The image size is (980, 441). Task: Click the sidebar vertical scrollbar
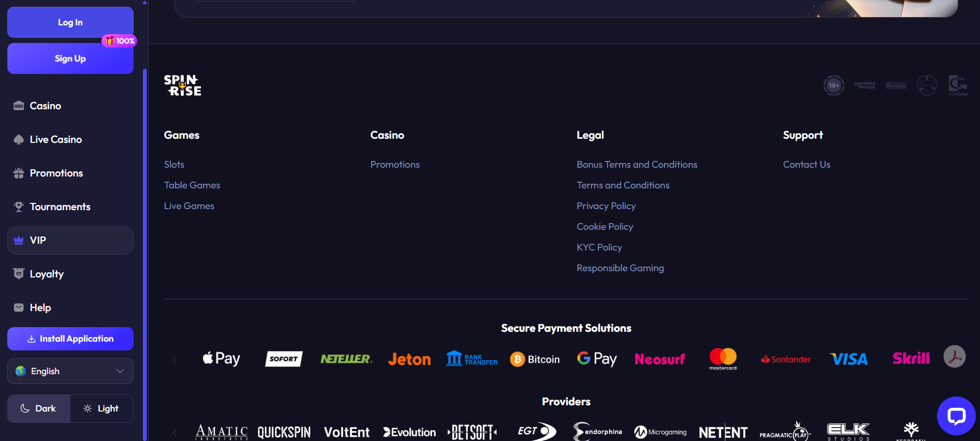[145, 254]
